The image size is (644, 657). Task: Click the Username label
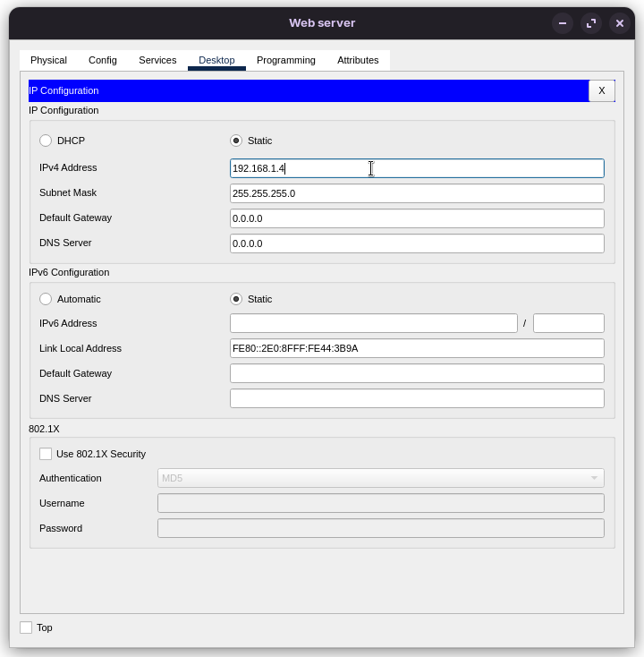point(62,503)
